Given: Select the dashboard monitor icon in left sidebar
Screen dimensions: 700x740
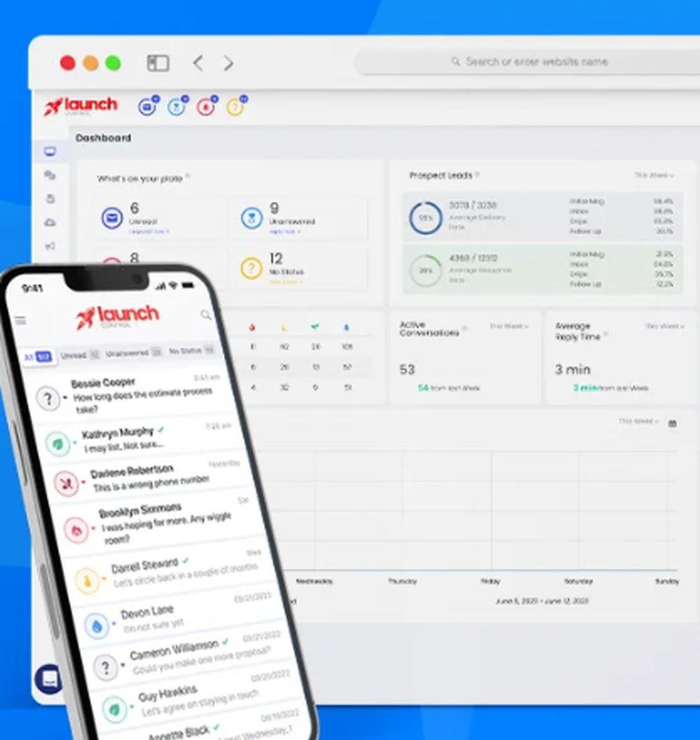Looking at the screenshot, I should [x=50, y=151].
